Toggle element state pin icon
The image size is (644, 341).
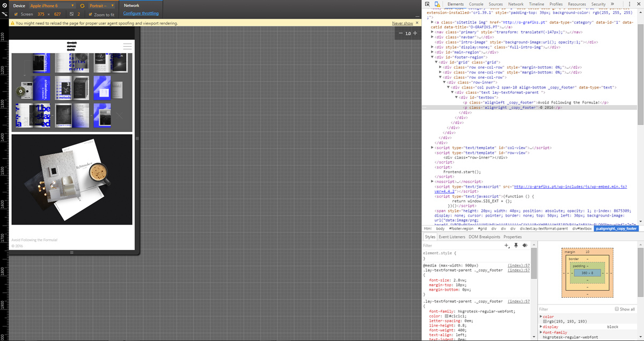(x=516, y=245)
